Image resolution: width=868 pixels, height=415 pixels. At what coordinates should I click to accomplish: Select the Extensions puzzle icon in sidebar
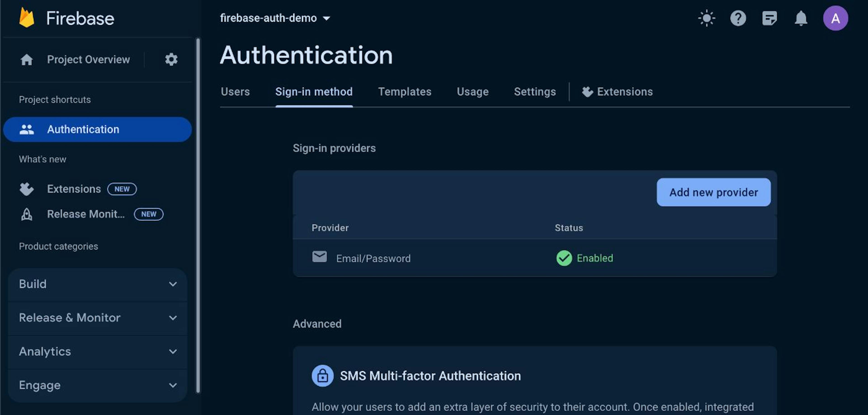(27, 189)
